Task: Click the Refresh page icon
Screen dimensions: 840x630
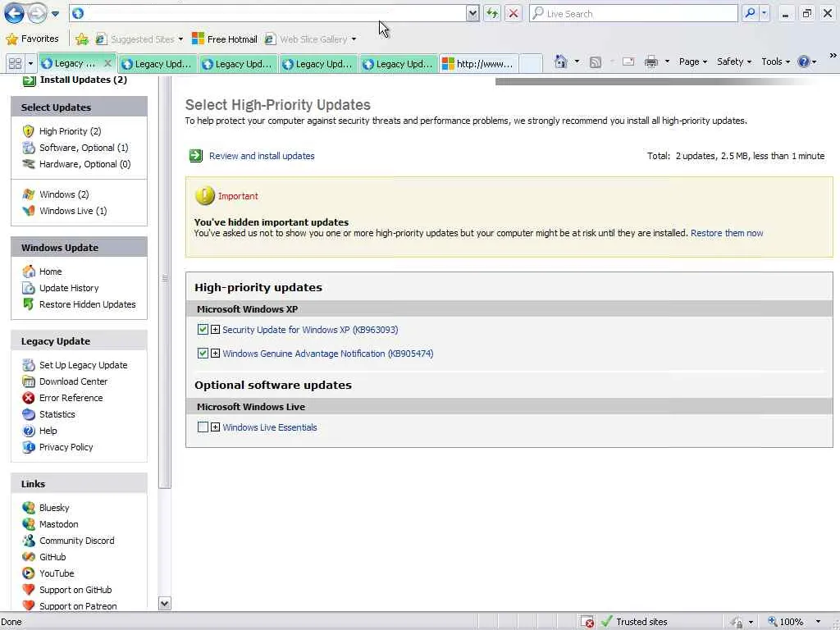Action: coord(492,13)
